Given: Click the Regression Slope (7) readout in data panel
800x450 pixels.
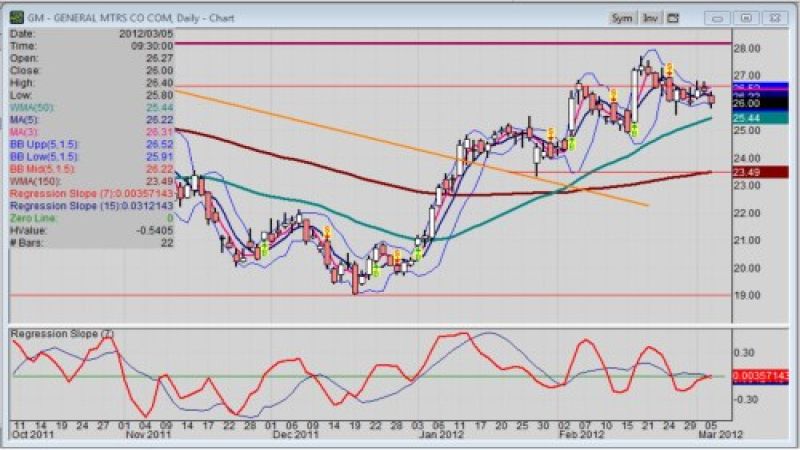Looking at the screenshot, I should [91, 193].
